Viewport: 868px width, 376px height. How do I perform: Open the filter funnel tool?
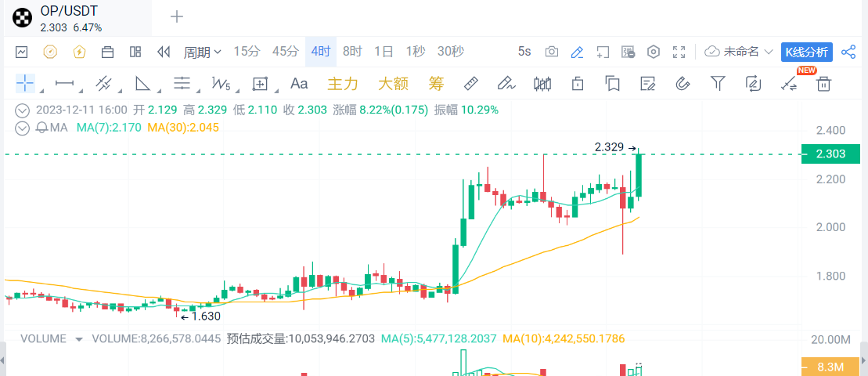[x=717, y=83]
